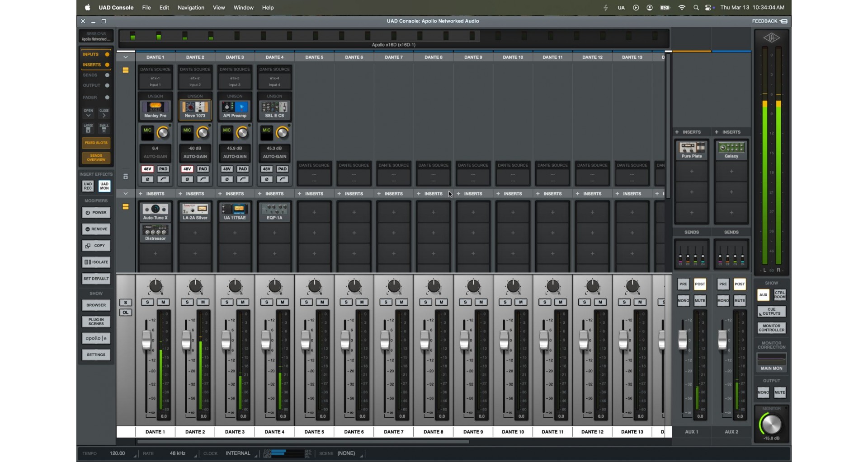Open the View menu

(x=219, y=8)
